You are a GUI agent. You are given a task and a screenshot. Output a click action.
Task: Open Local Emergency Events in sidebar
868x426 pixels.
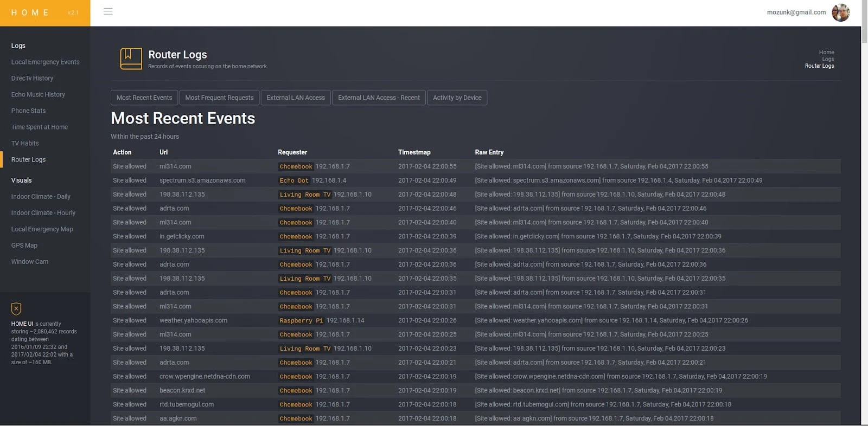click(x=45, y=62)
